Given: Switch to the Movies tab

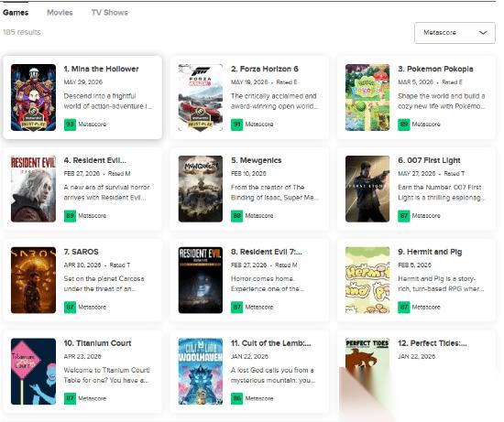Looking at the screenshot, I should point(60,13).
